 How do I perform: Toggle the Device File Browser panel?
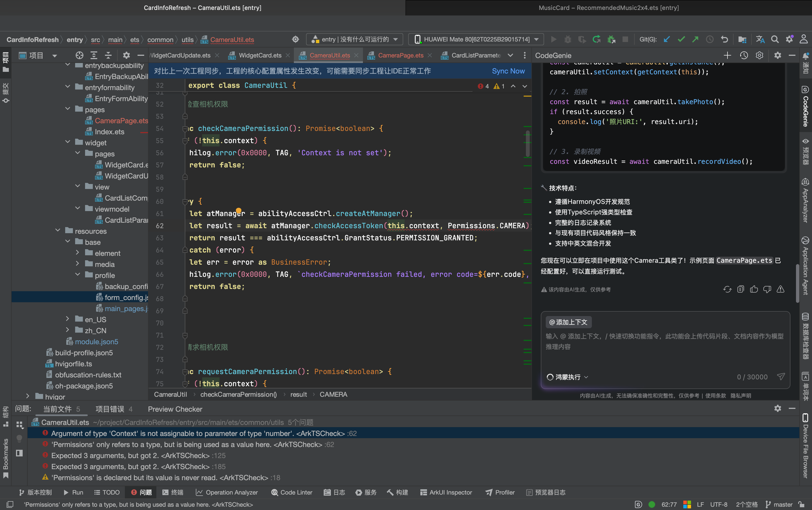click(x=806, y=445)
